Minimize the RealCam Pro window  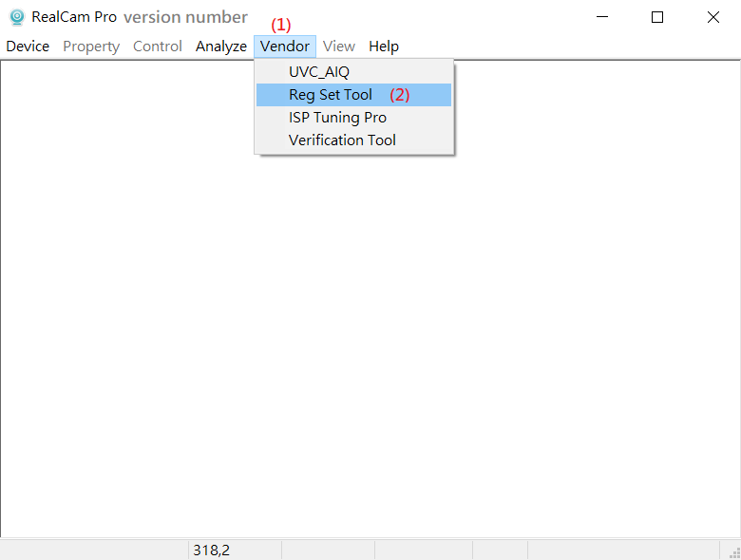coord(602,17)
